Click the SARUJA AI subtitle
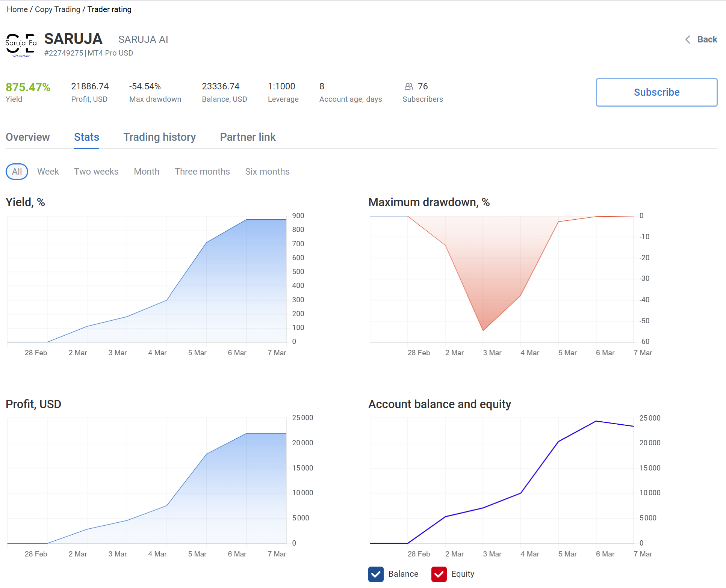726x588 pixels. click(143, 39)
